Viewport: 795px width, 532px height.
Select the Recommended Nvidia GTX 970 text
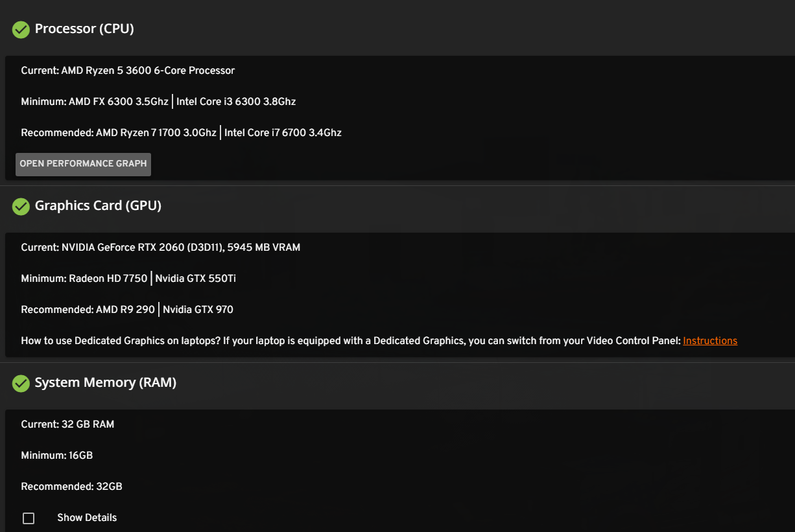(198, 310)
